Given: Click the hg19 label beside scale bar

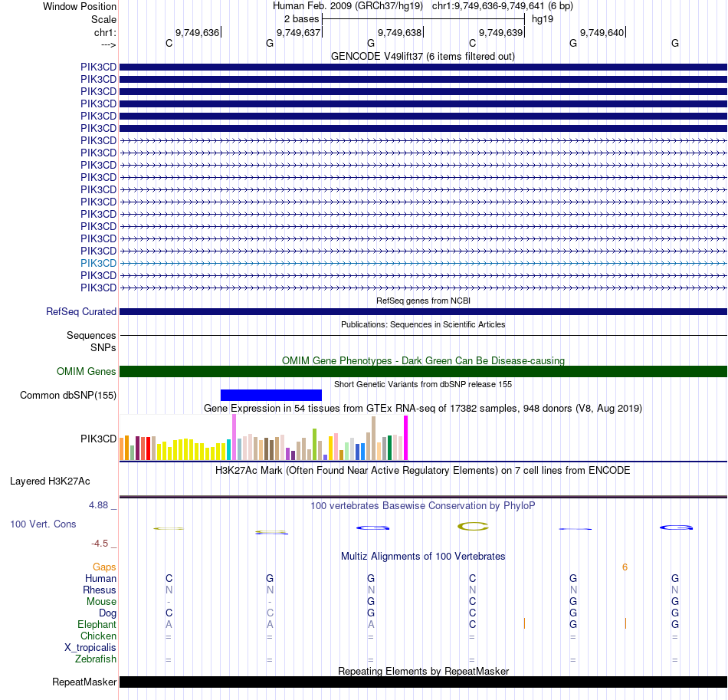Looking at the screenshot, I should [543, 19].
